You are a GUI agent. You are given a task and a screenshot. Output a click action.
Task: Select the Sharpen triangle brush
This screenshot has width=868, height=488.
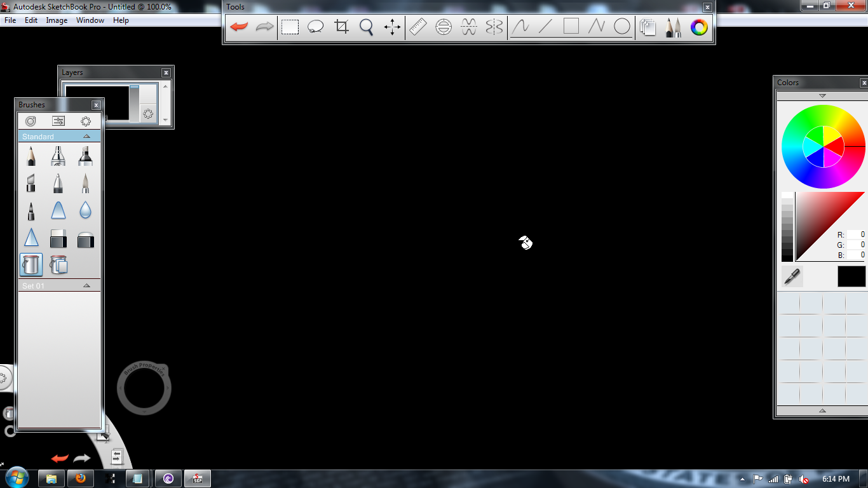(x=31, y=238)
